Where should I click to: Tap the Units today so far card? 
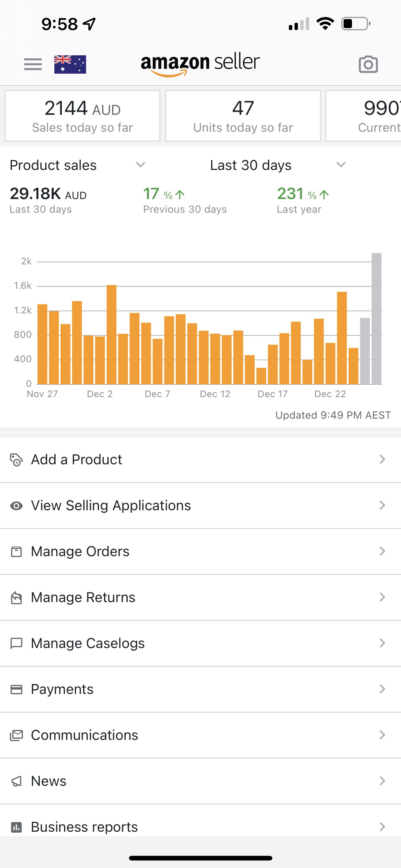tap(243, 116)
